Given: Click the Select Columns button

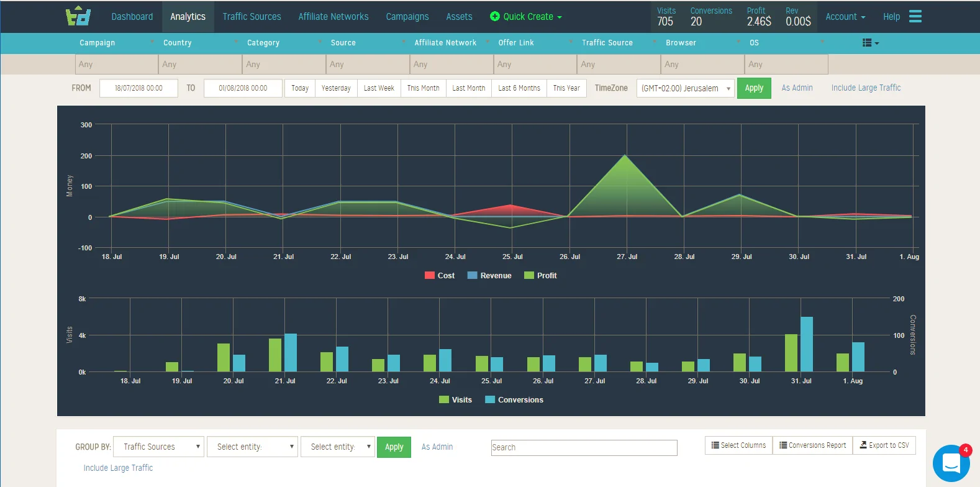Looking at the screenshot, I should coord(738,445).
